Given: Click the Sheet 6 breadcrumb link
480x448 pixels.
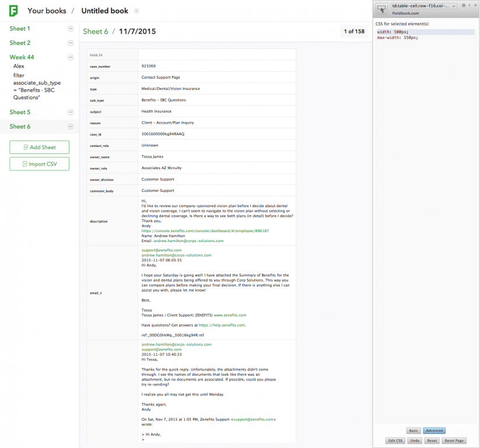Looking at the screenshot, I should (96, 32).
